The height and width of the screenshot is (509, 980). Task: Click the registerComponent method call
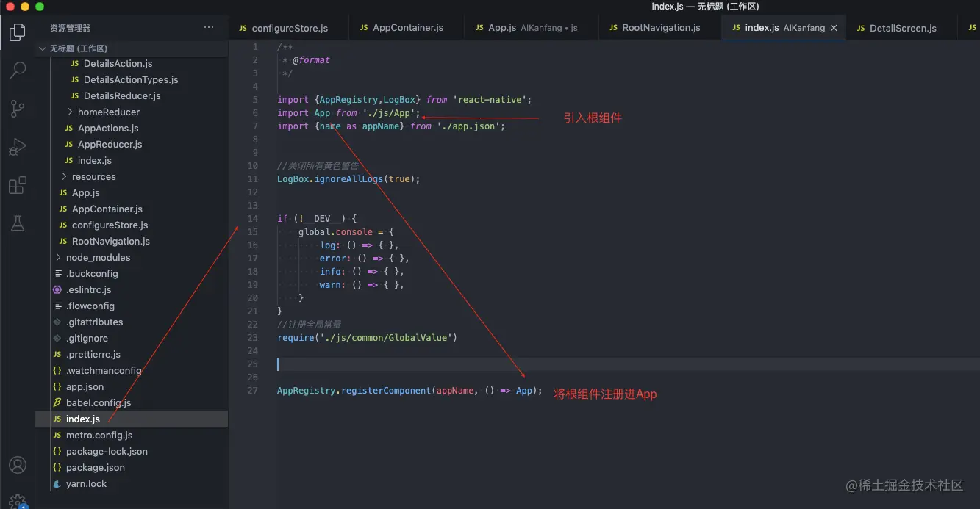(x=386, y=390)
